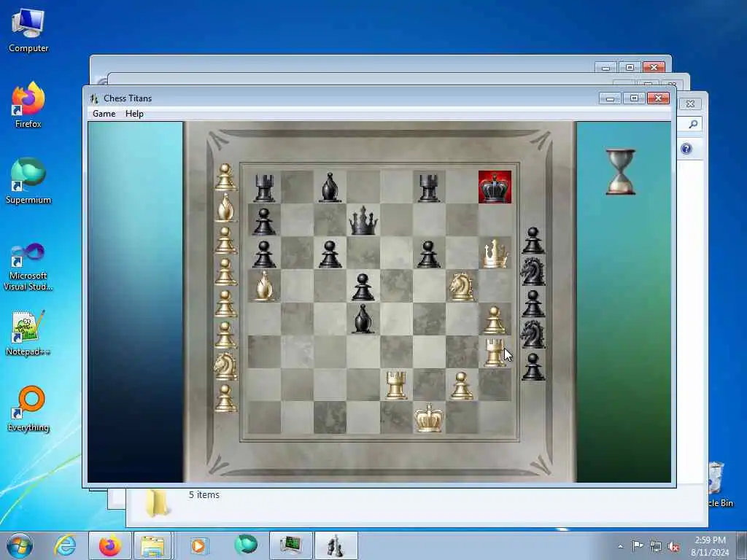
Task: Open the Notepad++ desktop shortcut
Action: click(x=28, y=333)
